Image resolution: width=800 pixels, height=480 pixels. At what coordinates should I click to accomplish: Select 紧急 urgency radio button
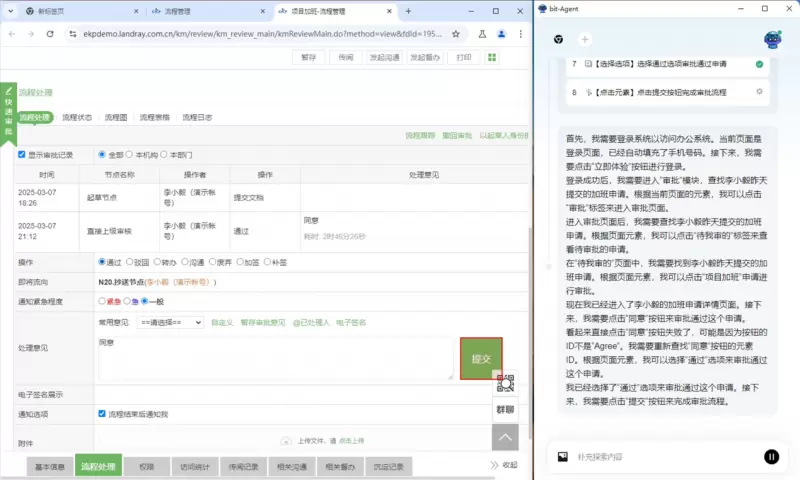102,300
